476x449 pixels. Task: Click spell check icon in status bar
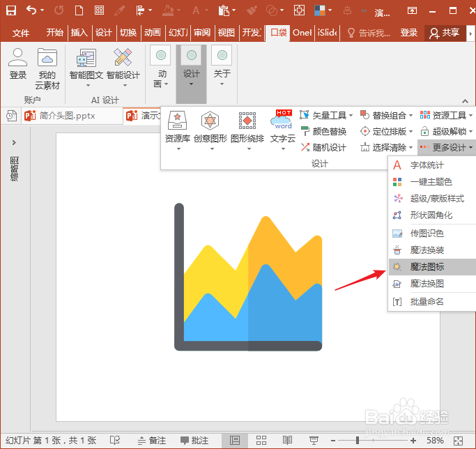pos(115,440)
